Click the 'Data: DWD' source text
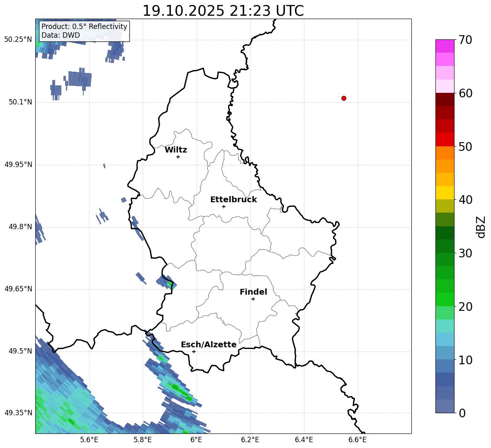491x448 pixels. pyautogui.click(x=61, y=35)
